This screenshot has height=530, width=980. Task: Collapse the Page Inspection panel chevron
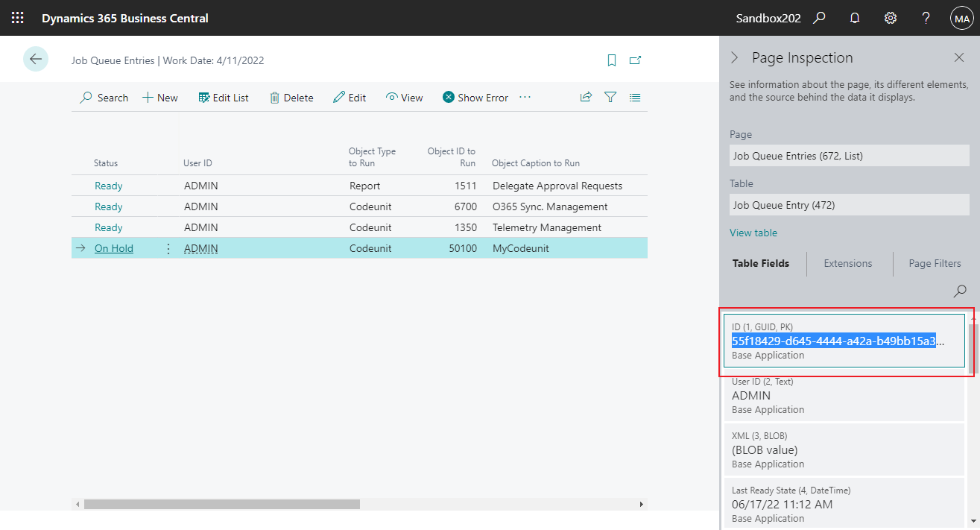click(x=734, y=57)
